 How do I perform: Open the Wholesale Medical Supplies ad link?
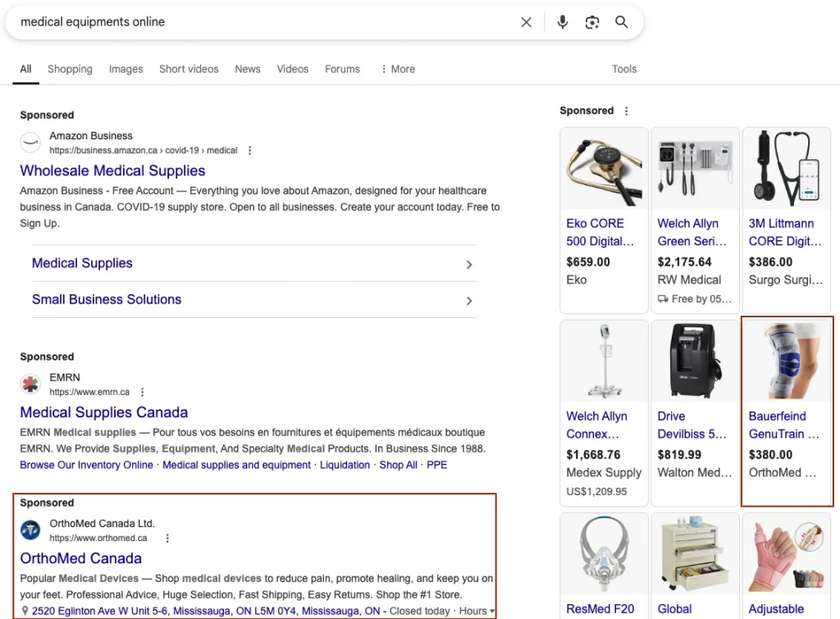point(112,171)
